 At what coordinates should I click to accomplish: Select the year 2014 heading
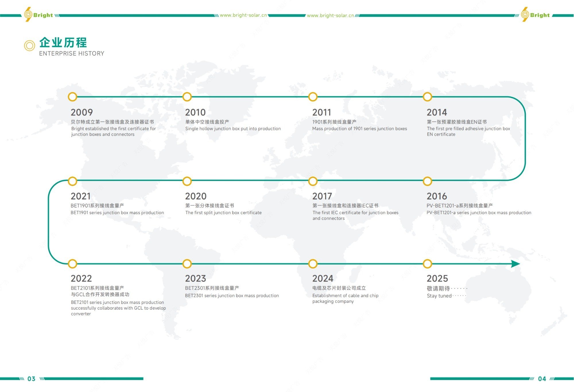tap(437, 112)
